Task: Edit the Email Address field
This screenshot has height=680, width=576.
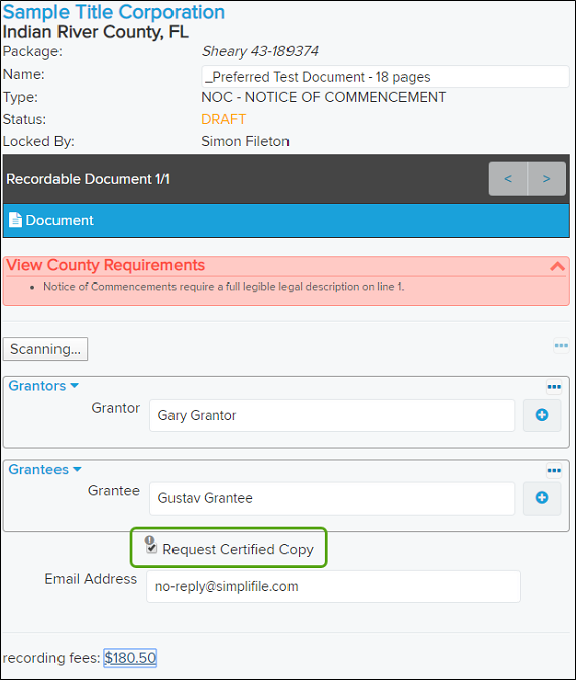Action: (x=333, y=586)
